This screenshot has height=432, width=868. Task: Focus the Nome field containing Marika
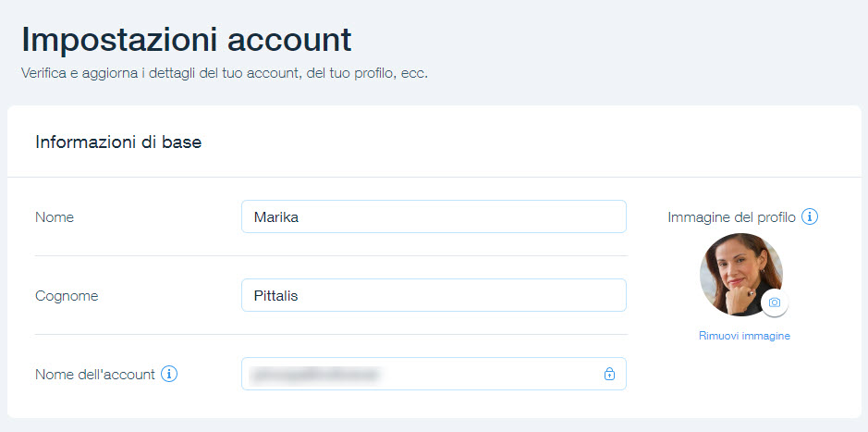(433, 217)
